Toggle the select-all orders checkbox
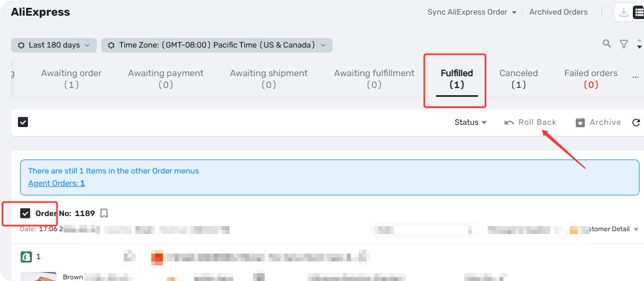Image resolution: width=644 pixels, height=281 pixels. pyautogui.click(x=23, y=122)
